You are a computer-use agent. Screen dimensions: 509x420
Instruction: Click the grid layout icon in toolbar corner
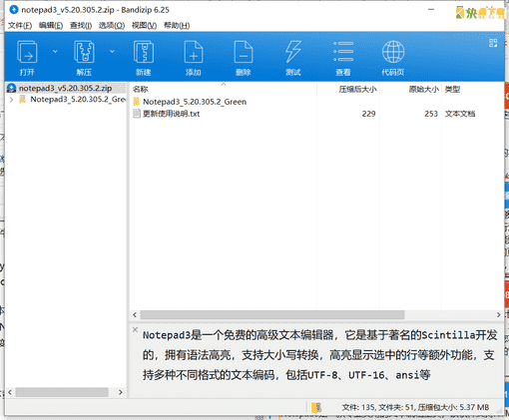click(493, 43)
